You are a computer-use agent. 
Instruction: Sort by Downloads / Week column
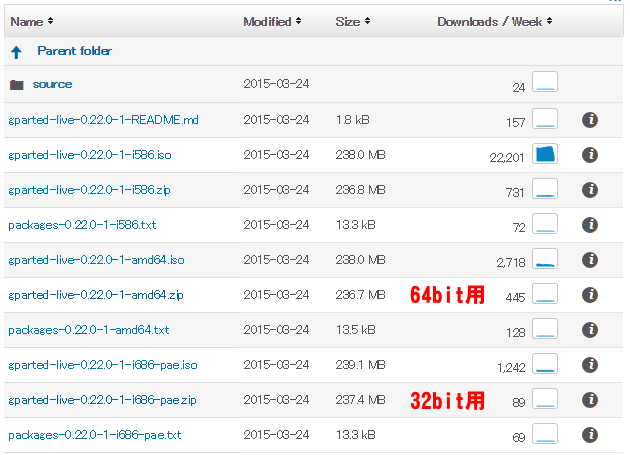coord(495,22)
